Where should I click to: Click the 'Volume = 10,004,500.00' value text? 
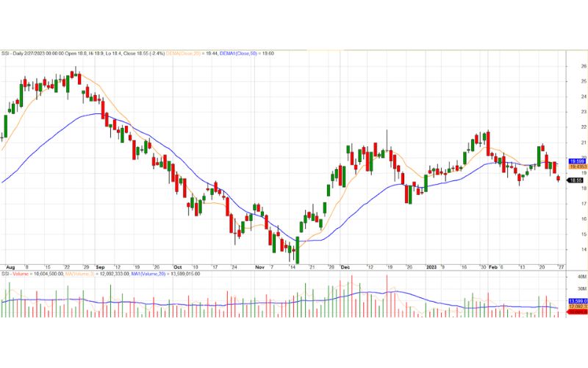coord(38,274)
